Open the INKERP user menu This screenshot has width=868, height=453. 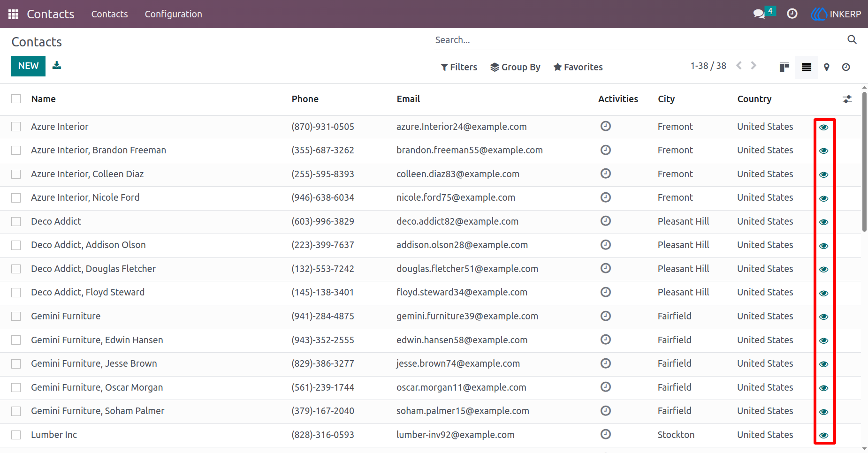point(836,14)
